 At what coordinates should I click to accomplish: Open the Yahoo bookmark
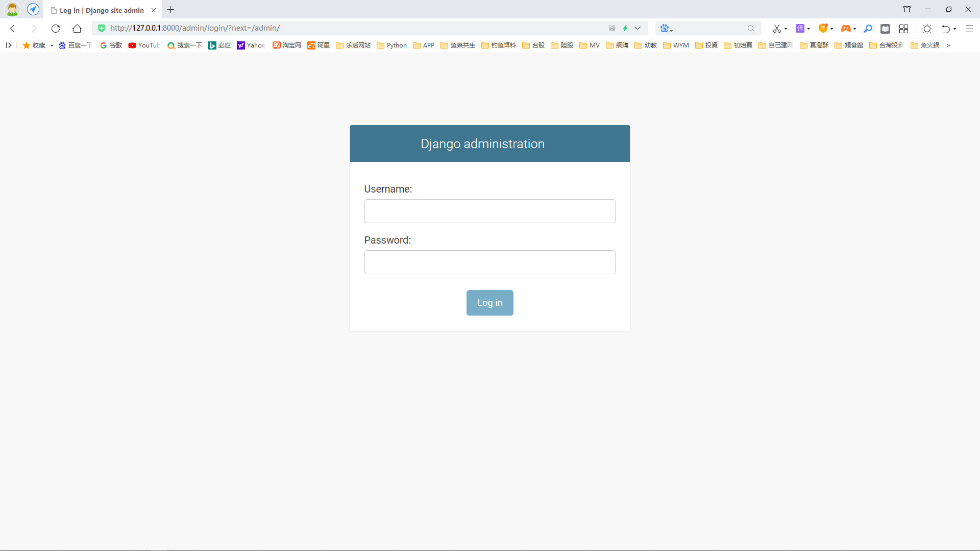pyautogui.click(x=251, y=45)
